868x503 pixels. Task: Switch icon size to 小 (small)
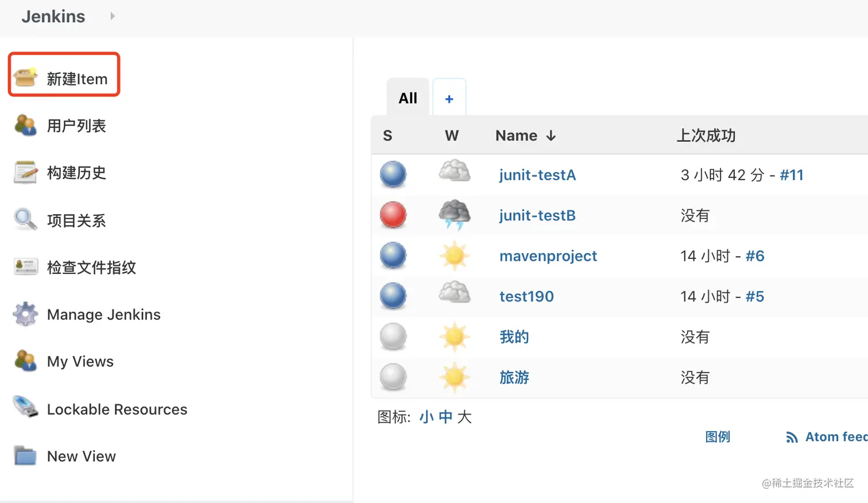tap(426, 417)
